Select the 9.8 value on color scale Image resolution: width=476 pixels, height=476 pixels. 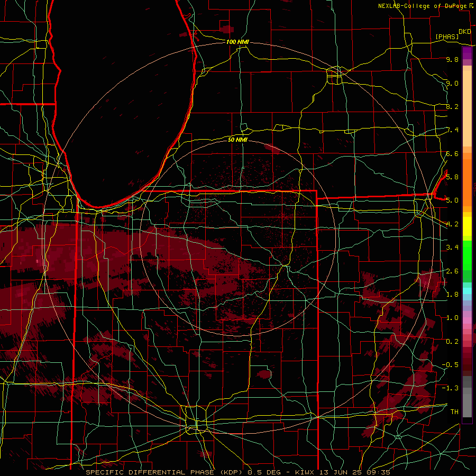coord(452,59)
